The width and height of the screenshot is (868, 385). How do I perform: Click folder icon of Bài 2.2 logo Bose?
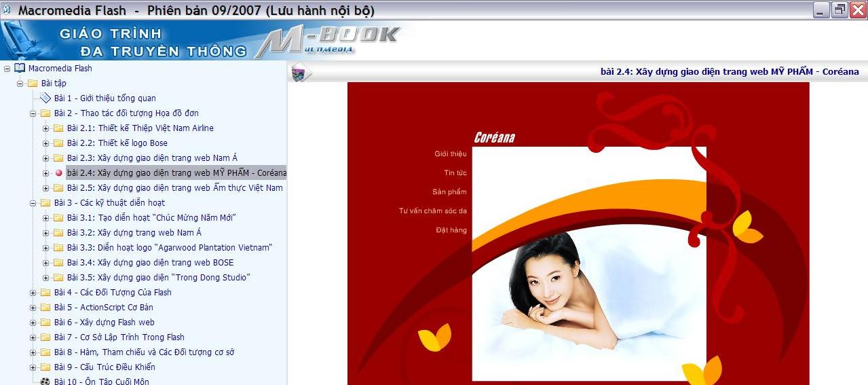tap(58, 143)
